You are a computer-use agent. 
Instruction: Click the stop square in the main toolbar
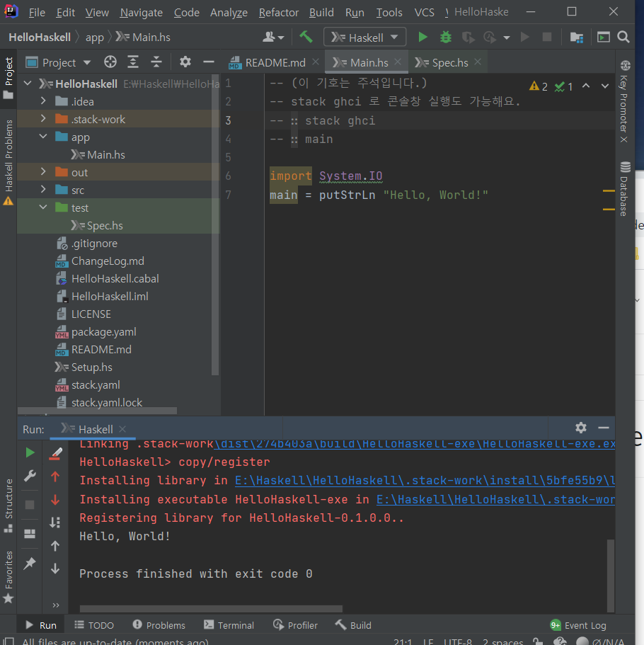coord(547,38)
